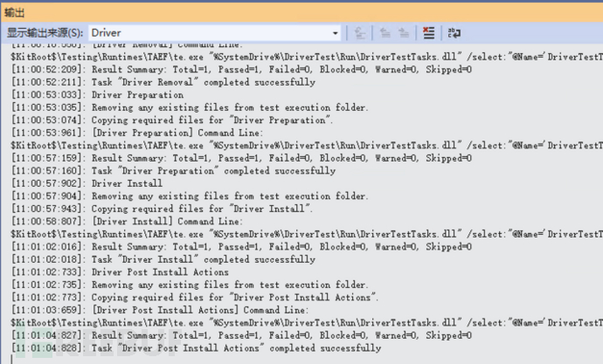Select the [11:00:52:209] Result Summary line
This screenshot has width=603, height=364.
tap(241, 70)
